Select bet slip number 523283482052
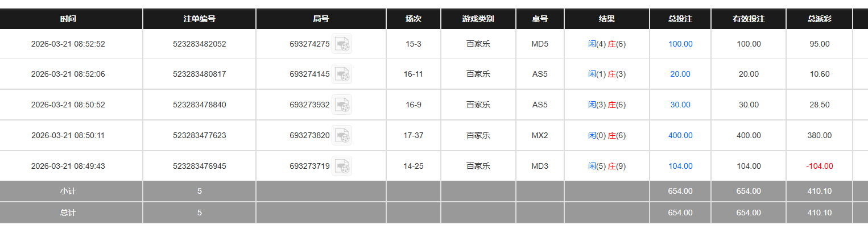Image resolution: width=868 pixels, height=229 pixels. point(199,44)
